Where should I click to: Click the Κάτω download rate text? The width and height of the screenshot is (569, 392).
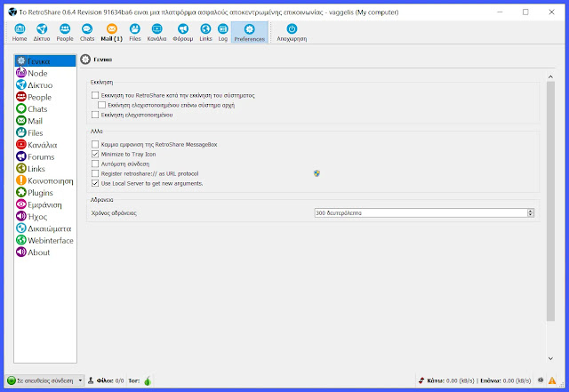(x=451, y=380)
